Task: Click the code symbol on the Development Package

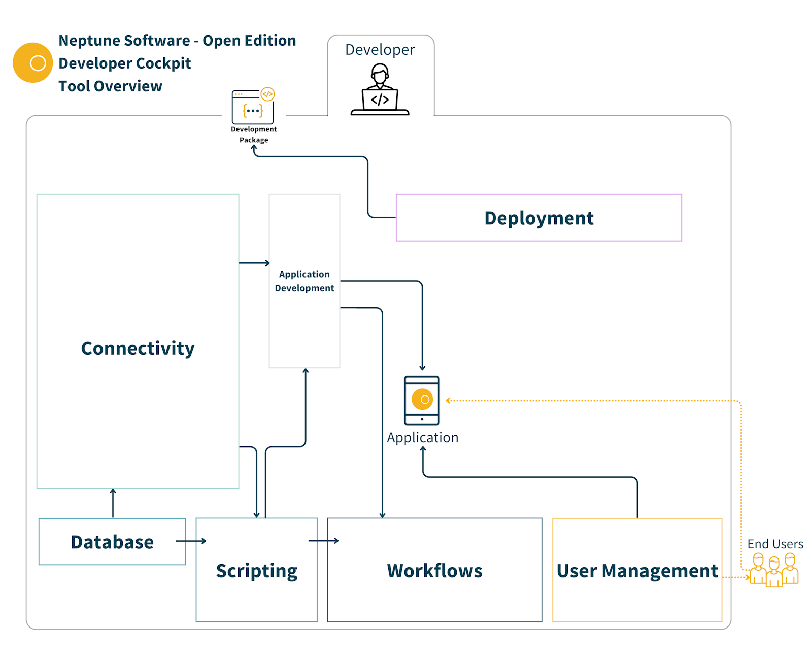Action: pyautogui.click(x=268, y=94)
